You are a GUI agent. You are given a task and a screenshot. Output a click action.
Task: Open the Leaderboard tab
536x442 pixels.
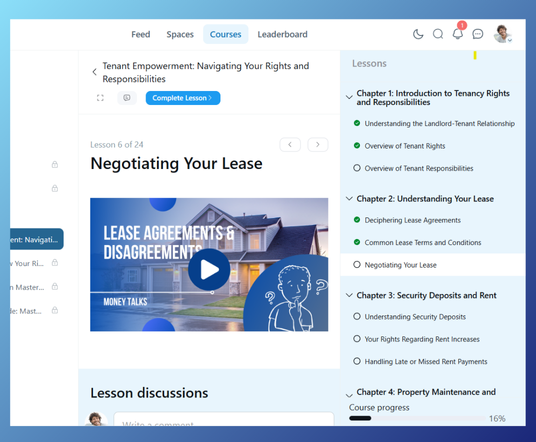pos(282,34)
